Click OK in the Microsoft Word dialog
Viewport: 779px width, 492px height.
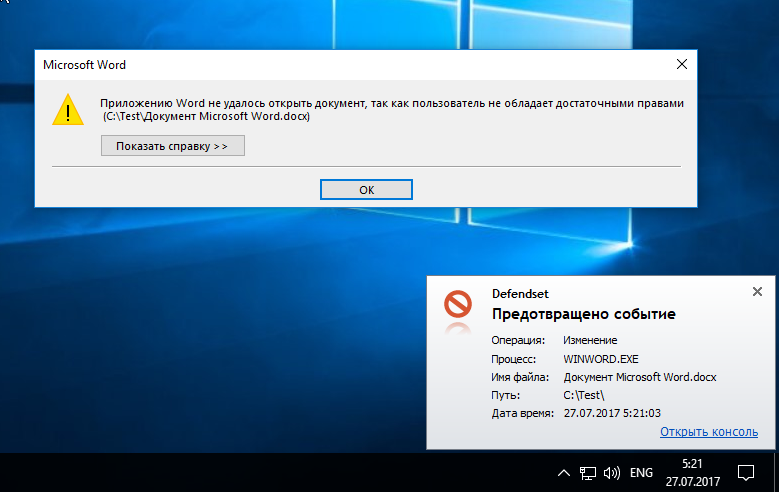point(366,189)
